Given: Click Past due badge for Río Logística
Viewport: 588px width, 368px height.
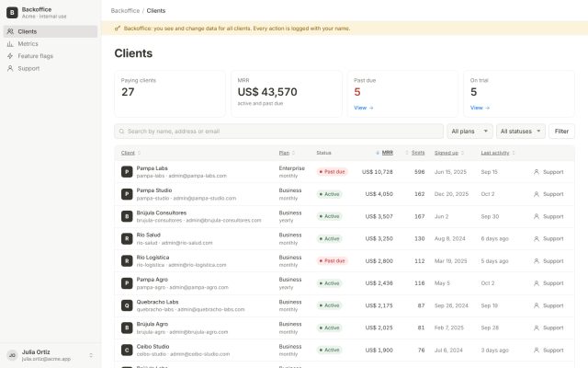Looking at the screenshot, I should 333,261.
